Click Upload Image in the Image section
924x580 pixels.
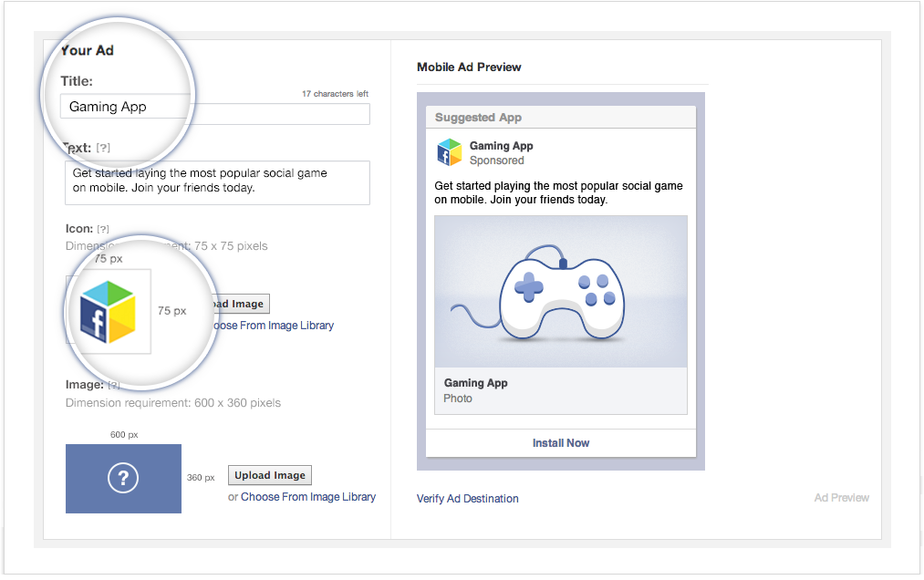click(x=269, y=475)
